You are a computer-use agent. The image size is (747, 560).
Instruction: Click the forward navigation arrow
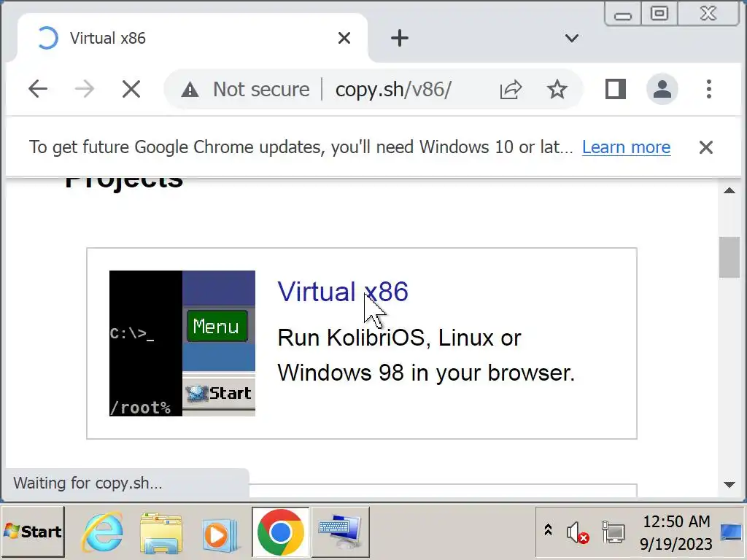point(85,89)
